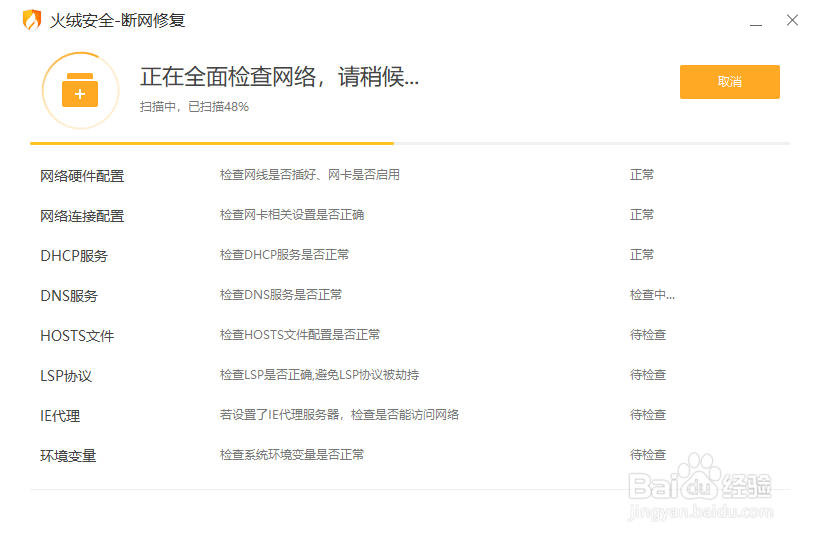Image resolution: width=820 pixels, height=540 pixels.
Task: Click description 检查网卡相关设置是否正确
Action: tap(292, 215)
